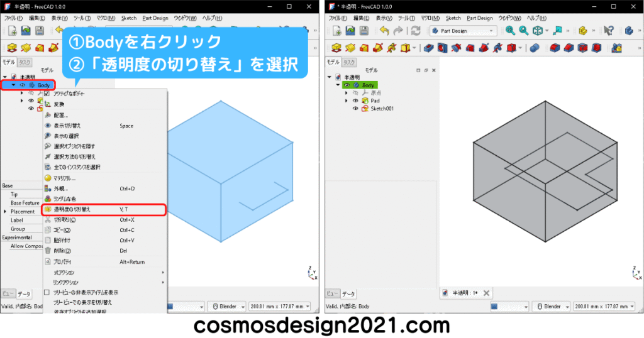Expand Placement property in left window

pos(5,212)
